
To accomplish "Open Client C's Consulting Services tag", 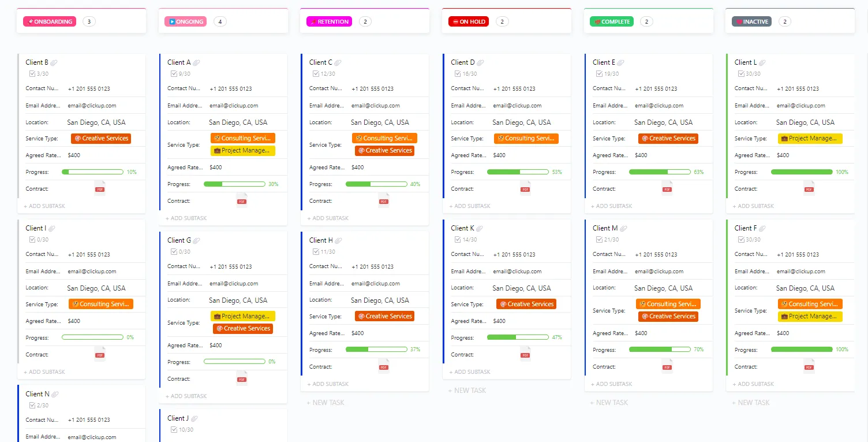I will [384, 139].
